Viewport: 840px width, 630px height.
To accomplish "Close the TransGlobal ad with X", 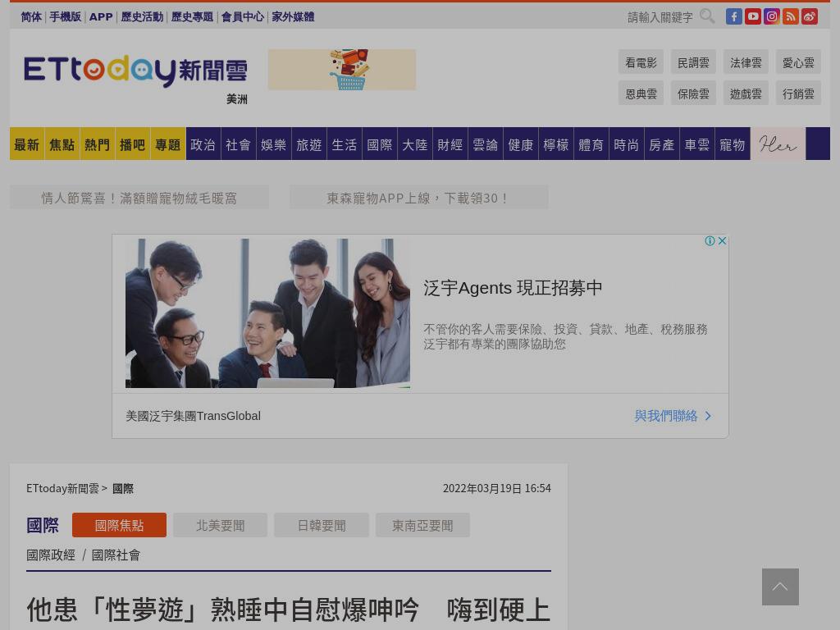I will coord(722,241).
